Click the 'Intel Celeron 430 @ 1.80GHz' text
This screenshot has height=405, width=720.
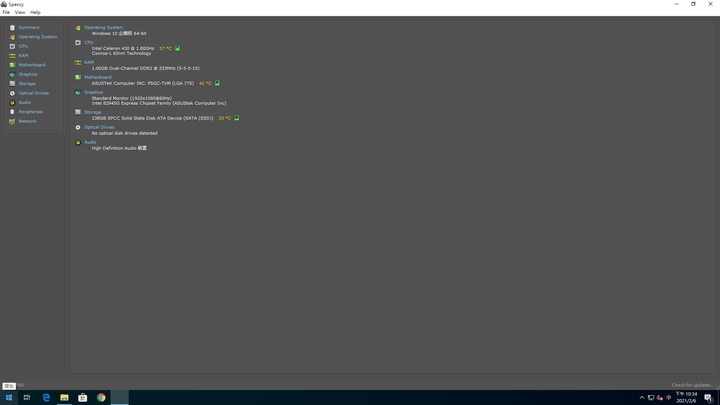(x=123, y=48)
